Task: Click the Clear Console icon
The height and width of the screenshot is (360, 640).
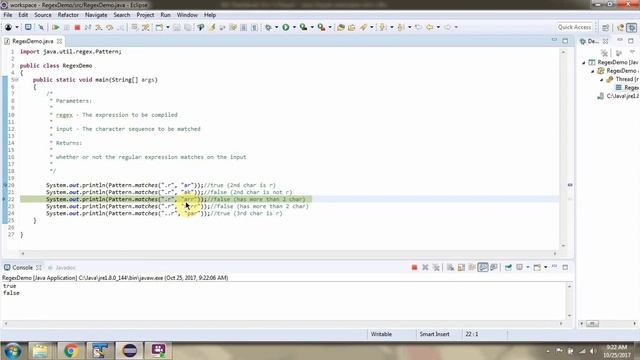Action: (x=450, y=267)
